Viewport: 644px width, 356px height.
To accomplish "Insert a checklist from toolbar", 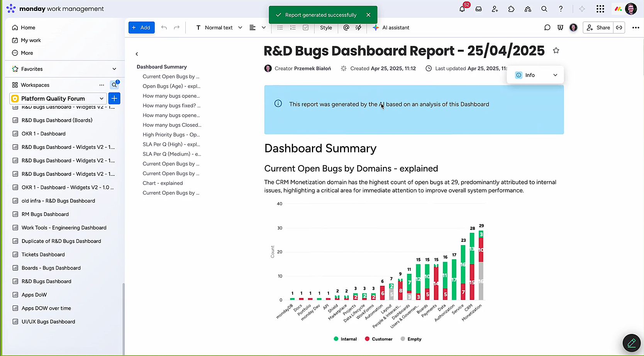I will (306, 27).
